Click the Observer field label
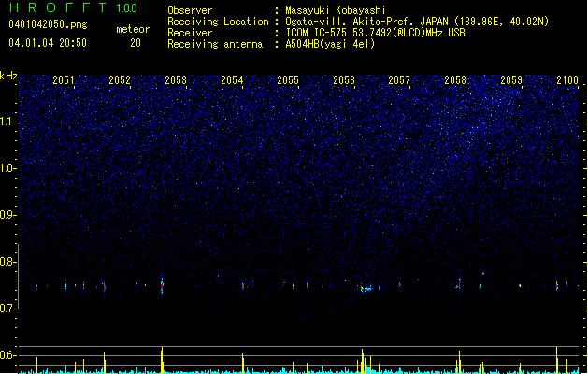The height and width of the screenshot is (374, 588). tap(190, 10)
